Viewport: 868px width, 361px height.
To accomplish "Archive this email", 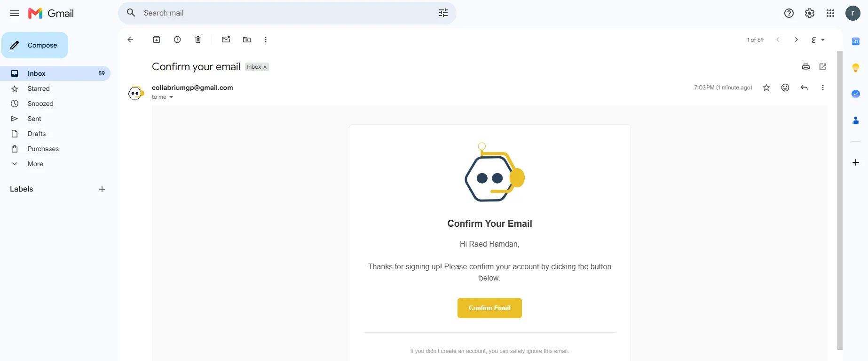I will click(157, 40).
